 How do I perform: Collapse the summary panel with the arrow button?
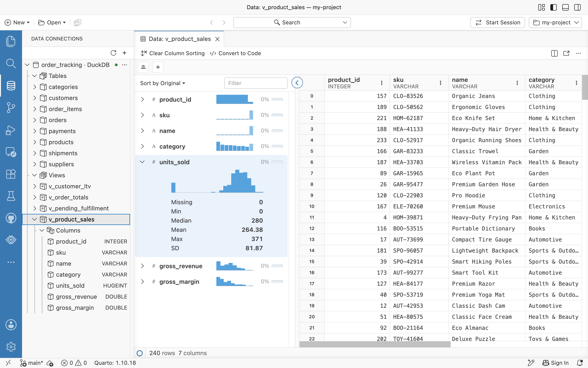(297, 83)
